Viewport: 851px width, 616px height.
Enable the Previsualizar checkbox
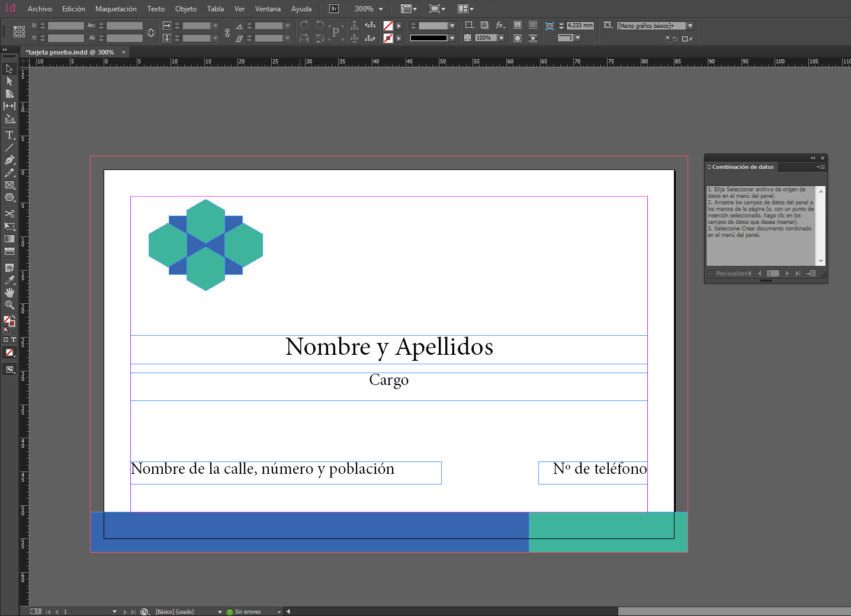(711, 274)
